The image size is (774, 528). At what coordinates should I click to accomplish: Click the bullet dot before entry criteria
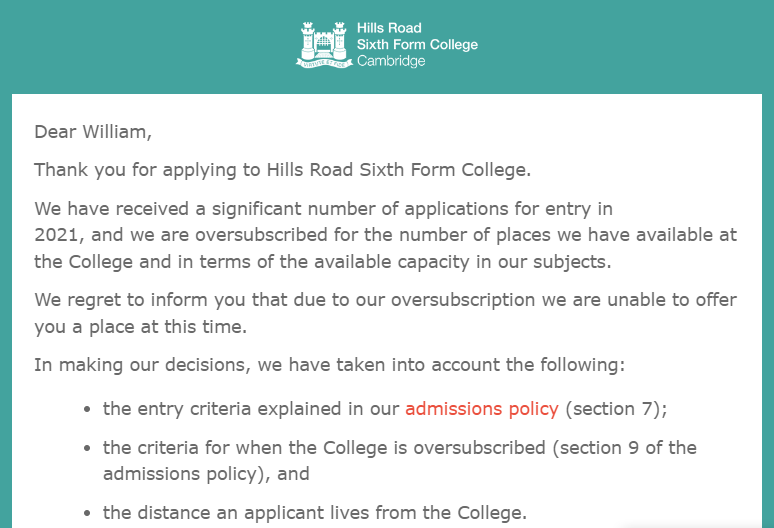click(x=89, y=410)
